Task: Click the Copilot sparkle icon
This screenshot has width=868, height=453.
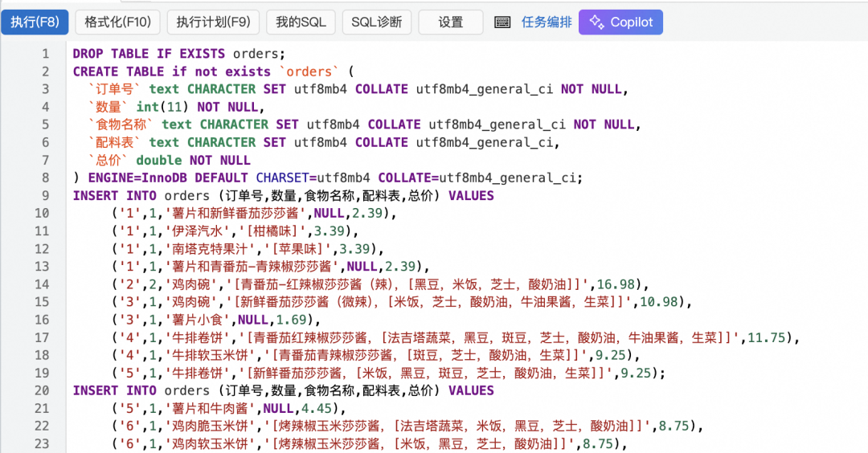Action: click(x=596, y=22)
